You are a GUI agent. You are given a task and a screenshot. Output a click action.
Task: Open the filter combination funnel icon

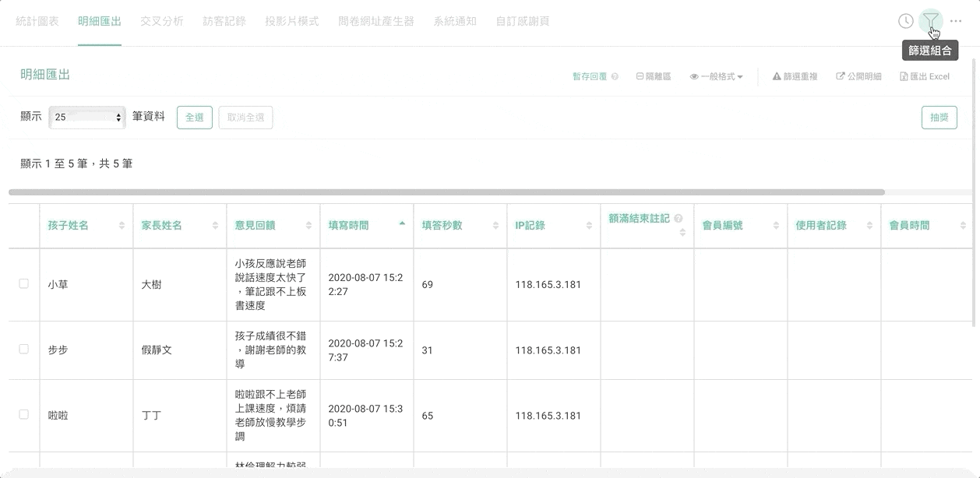930,21
